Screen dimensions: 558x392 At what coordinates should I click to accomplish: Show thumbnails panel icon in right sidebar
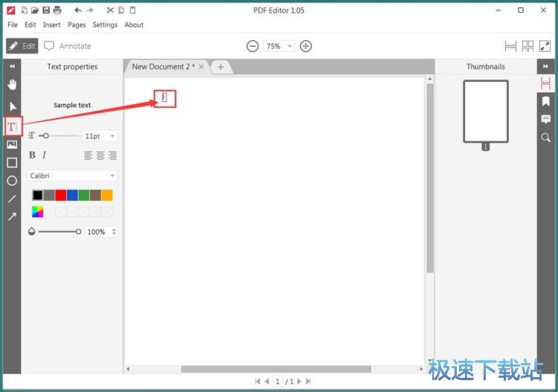545,83
